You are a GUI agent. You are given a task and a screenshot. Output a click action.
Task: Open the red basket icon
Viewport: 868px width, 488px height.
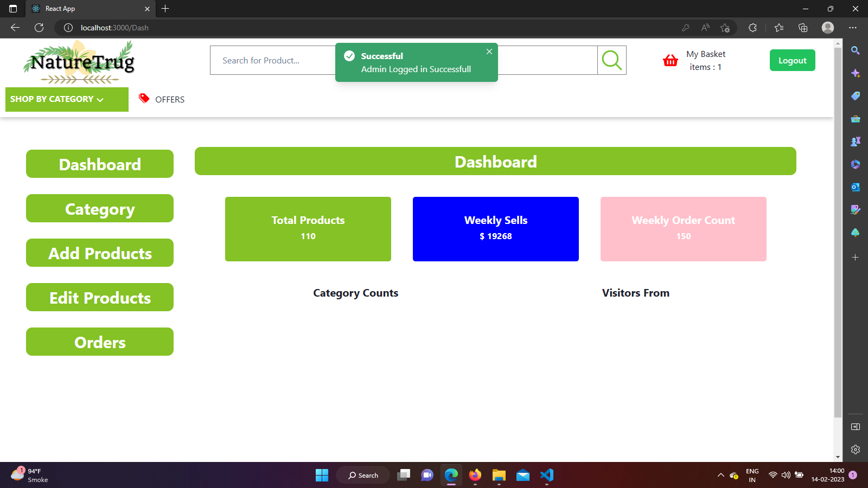tap(671, 60)
